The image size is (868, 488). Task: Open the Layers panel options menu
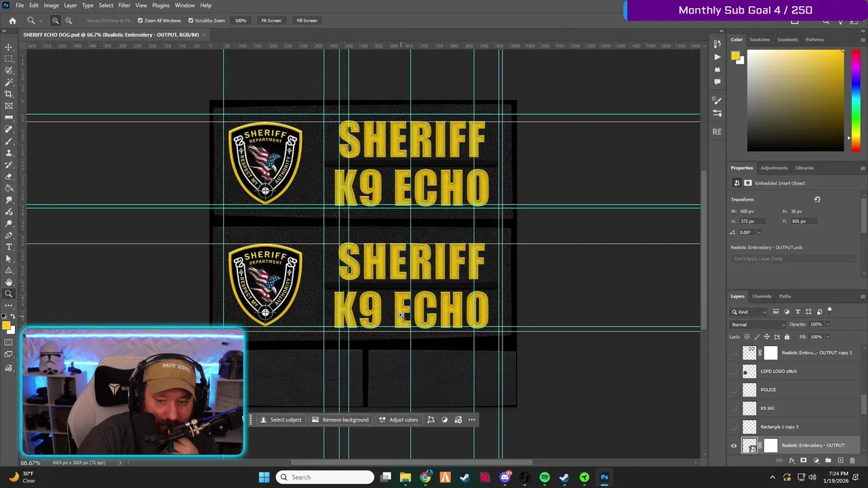tap(863, 296)
